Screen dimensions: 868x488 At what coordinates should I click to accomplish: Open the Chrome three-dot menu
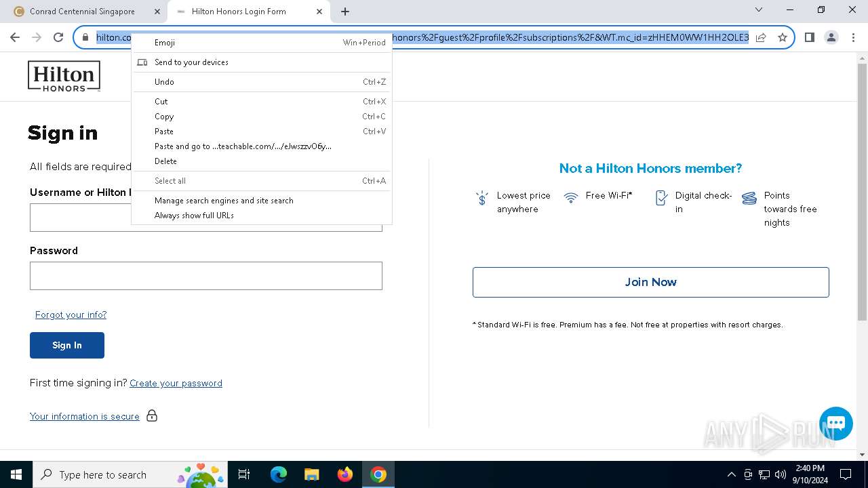(x=852, y=37)
